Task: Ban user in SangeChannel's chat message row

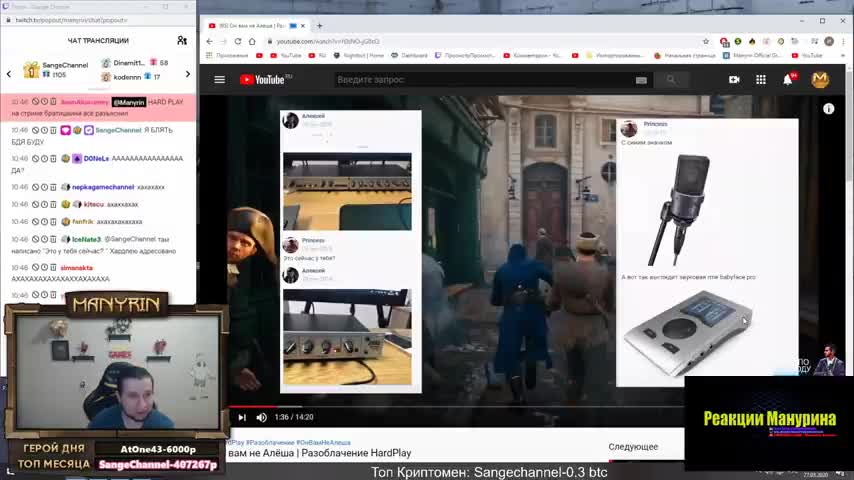Action: tap(35, 130)
